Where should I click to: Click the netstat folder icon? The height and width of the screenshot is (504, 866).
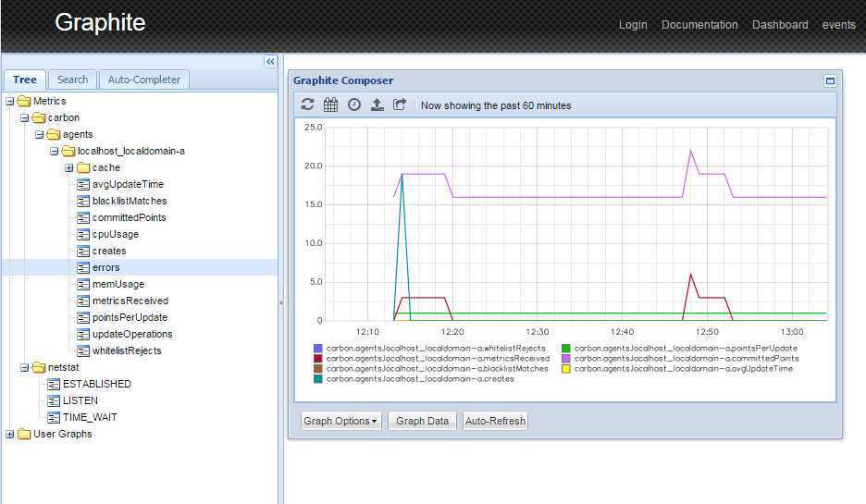39,367
